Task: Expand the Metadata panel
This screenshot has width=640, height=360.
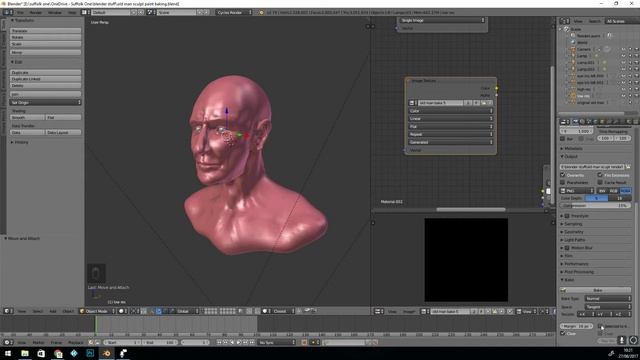Action: (573, 149)
